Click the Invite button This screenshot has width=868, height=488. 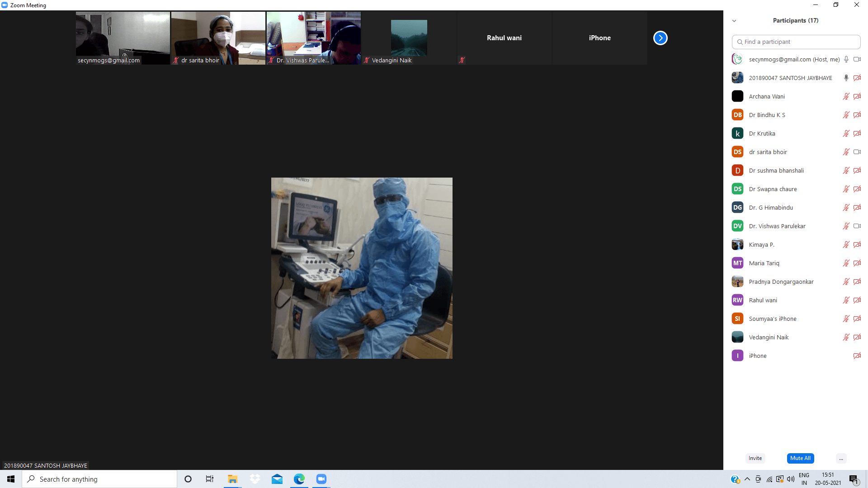[x=755, y=458]
